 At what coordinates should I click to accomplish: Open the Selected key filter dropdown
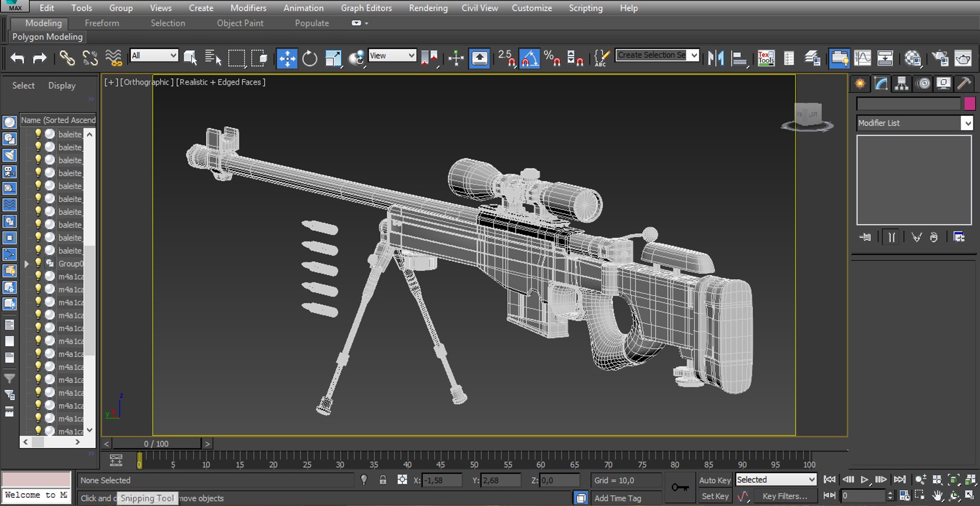click(776, 479)
